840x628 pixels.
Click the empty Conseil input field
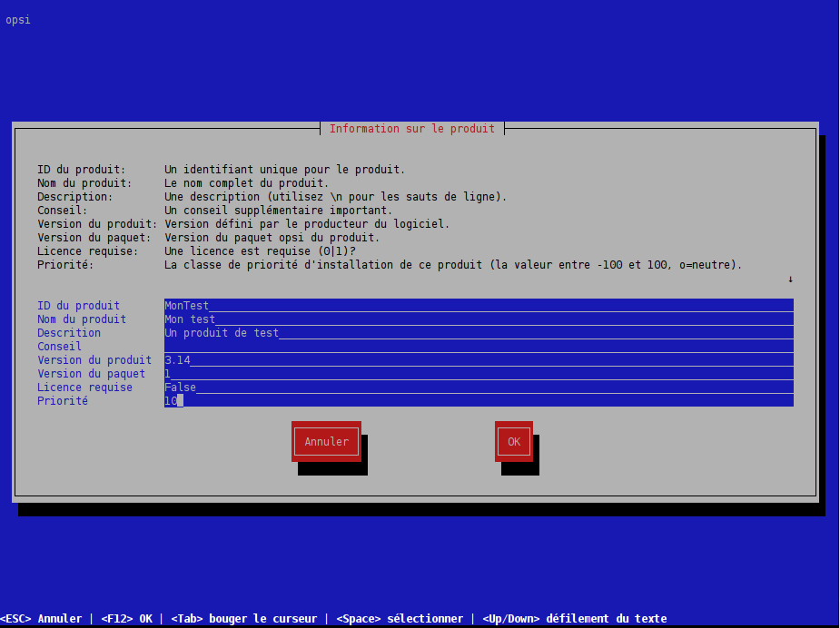[479, 347]
